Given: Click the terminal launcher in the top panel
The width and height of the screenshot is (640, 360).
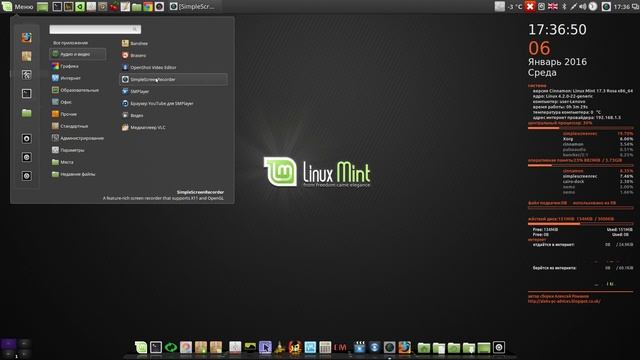Looking at the screenshot, I should 58,7.
